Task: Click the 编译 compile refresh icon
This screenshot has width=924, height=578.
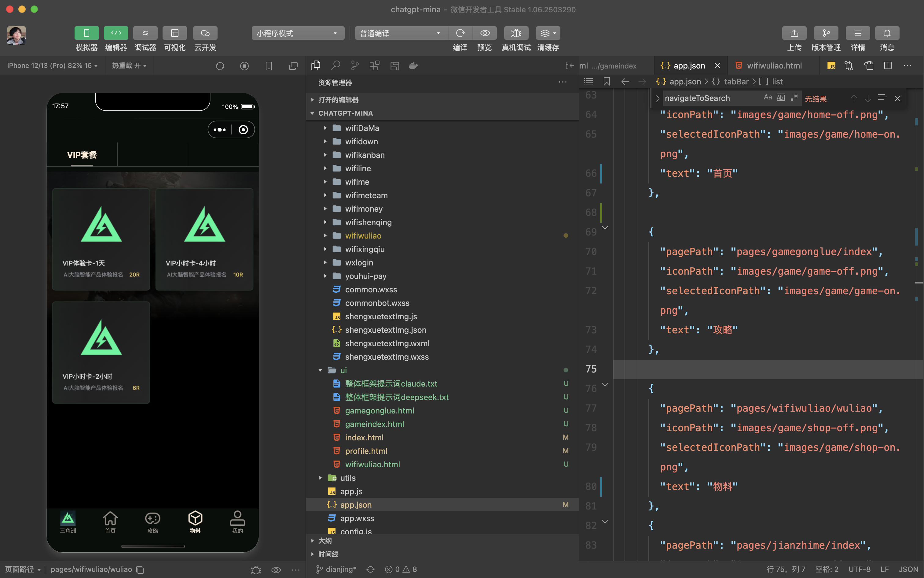Action: pyautogui.click(x=460, y=33)
